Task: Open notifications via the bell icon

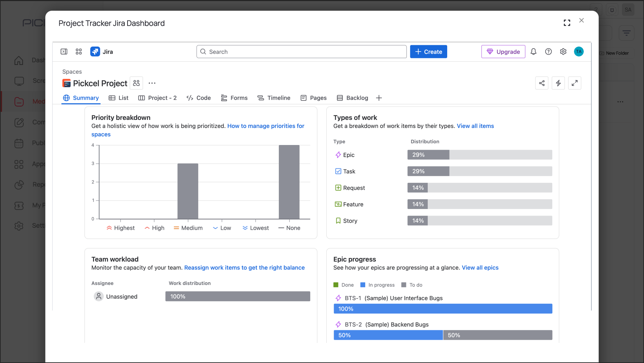Action: tap(533, 51)
